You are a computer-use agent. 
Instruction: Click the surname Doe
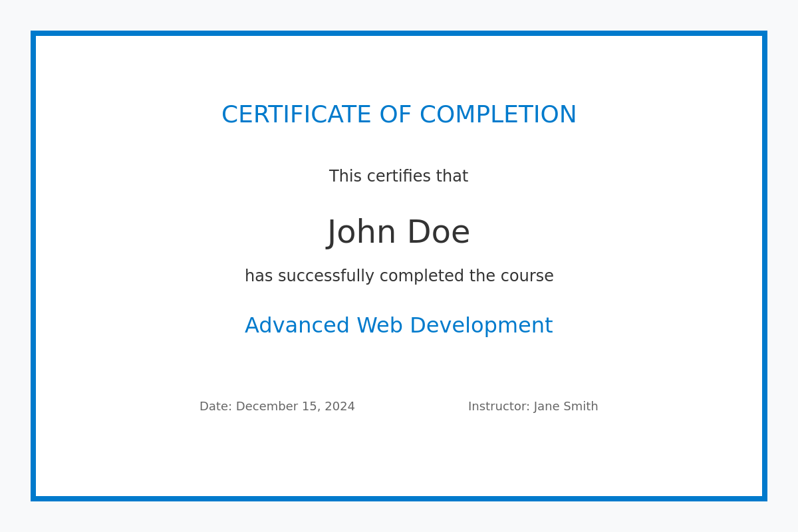[x=438, y=233]
